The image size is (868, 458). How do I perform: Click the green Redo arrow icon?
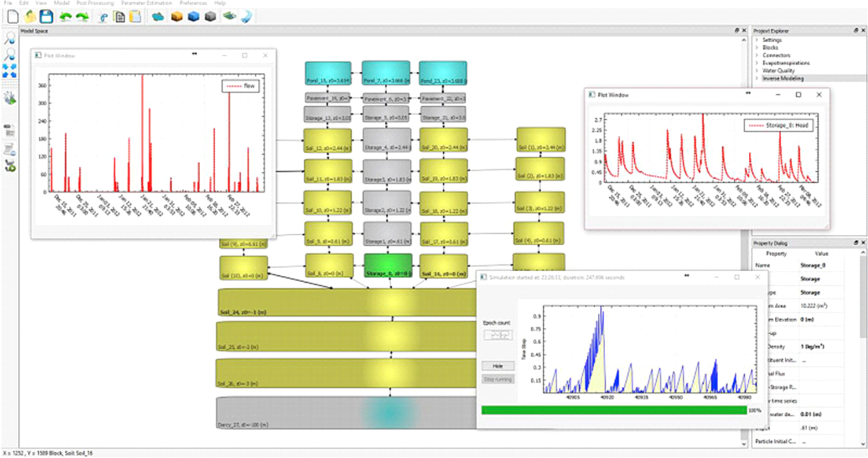click(x=82, y=17)
